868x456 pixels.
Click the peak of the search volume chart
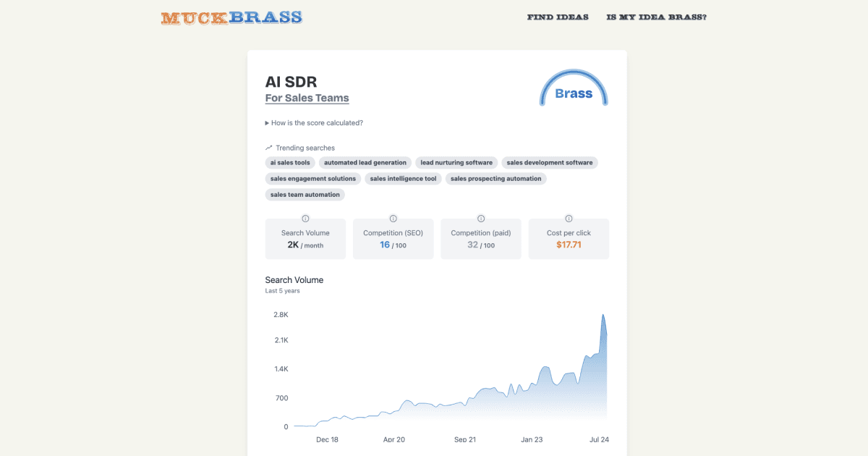603,315
